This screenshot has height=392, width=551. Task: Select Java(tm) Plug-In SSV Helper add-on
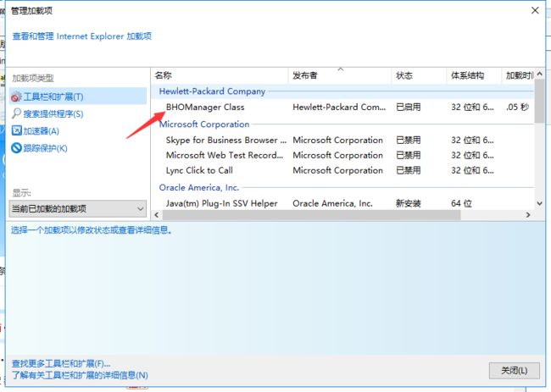[222, 203]
